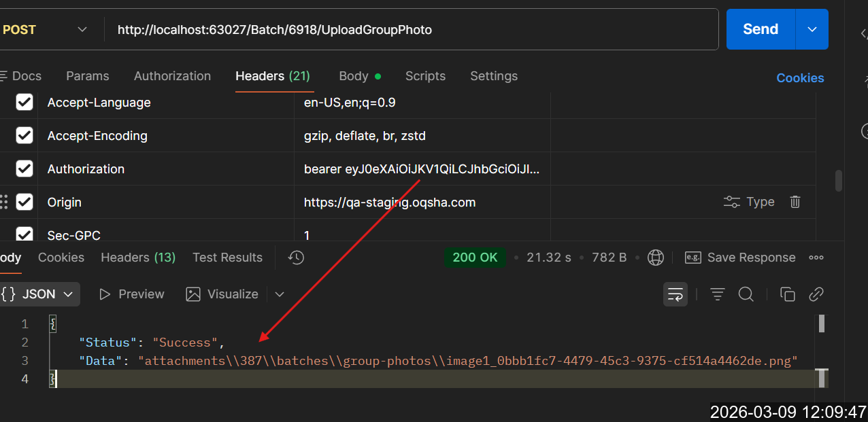Toggle word wrap in response body
The image size is (868, 422).
(x=675, y=294)
